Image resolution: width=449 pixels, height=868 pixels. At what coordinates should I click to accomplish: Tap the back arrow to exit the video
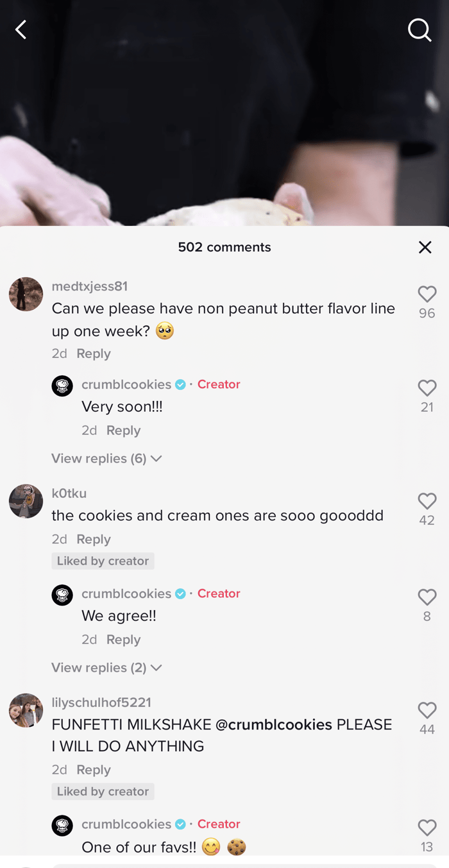click(21, 30)
